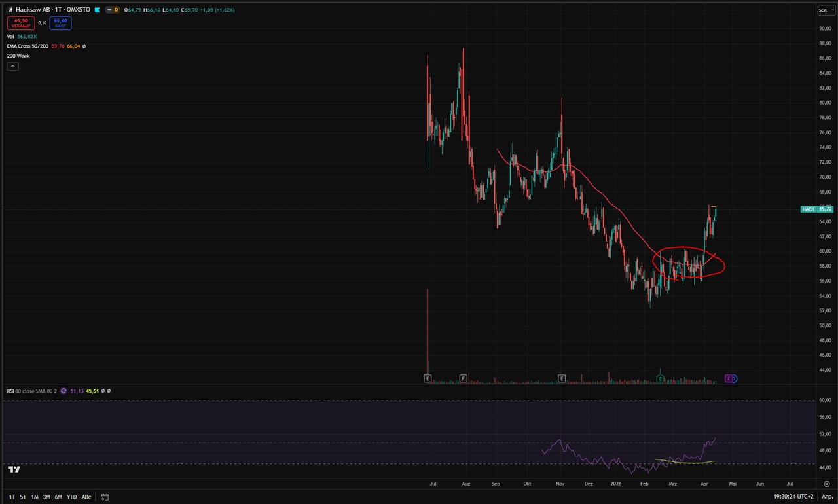838x504 pixels.
Task: Switch to the Alle time range
Action: point(86,497)
